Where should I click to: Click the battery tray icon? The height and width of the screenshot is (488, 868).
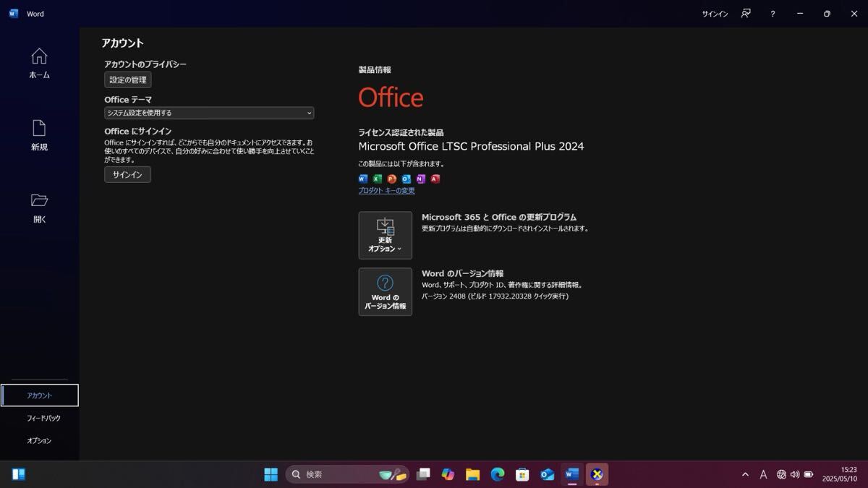pyautogui.click(x=809, y=475)
